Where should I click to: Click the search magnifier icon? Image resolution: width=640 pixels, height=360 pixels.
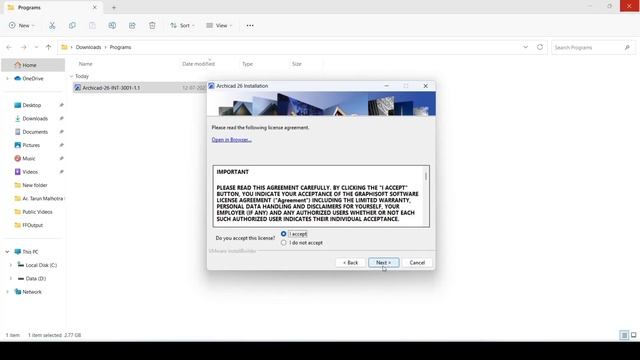tap(627, 47)
